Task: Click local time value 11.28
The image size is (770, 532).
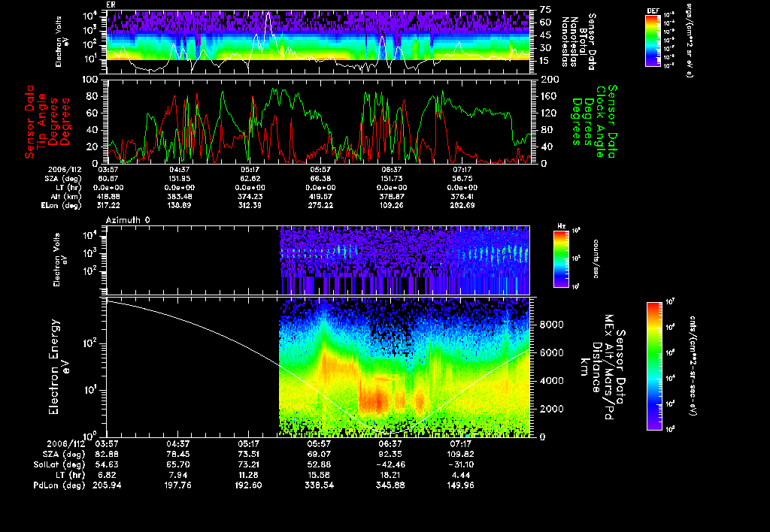Action: point(248,475)
